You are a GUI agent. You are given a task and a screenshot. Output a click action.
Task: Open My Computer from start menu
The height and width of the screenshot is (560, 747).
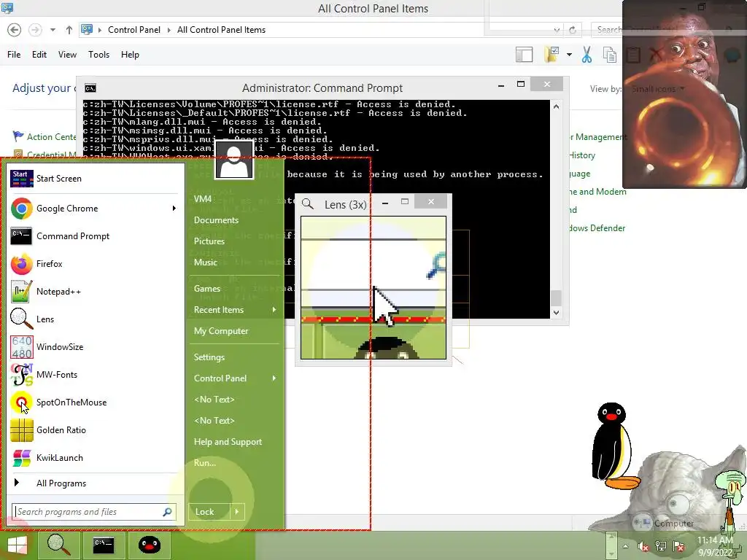[x=221, y=331]
